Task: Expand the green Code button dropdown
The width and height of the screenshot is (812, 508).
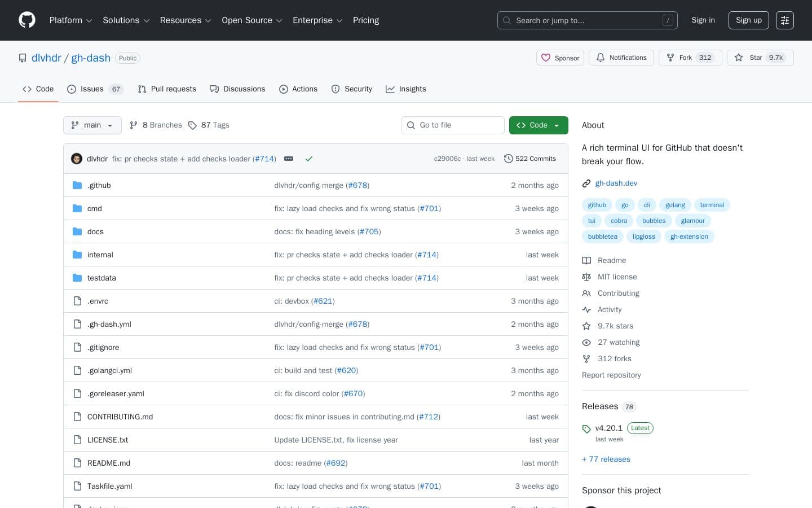Action: [556, 125]
